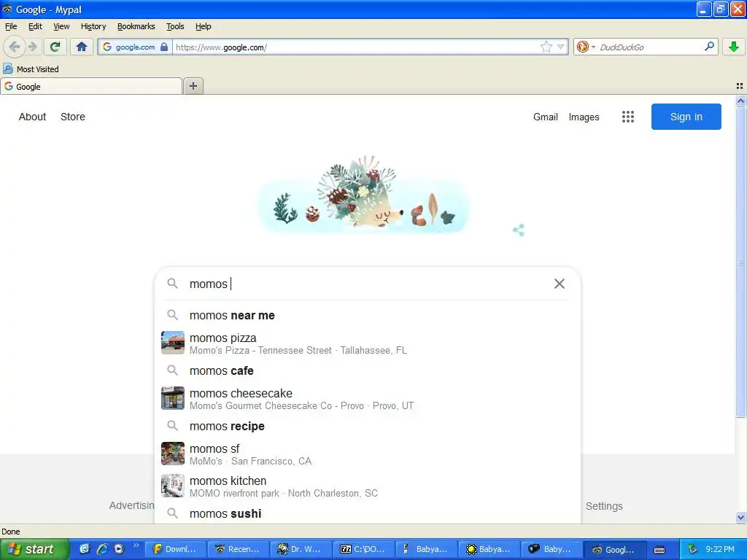Click the Store link
Screen dimensions: 747x560
(73, 117)
